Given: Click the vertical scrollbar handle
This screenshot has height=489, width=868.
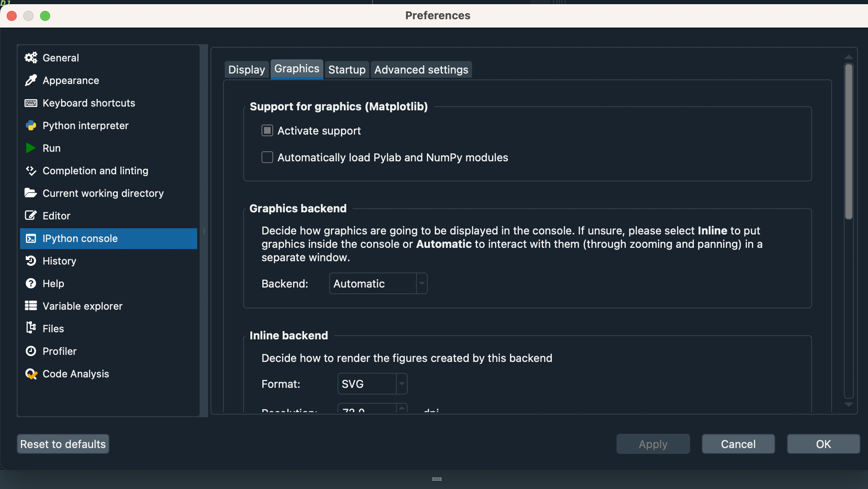Looking at the screenshot, I should 848,142.
